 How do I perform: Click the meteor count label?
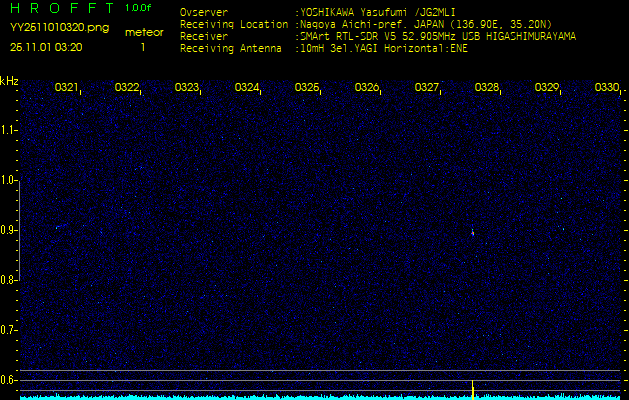144,32
